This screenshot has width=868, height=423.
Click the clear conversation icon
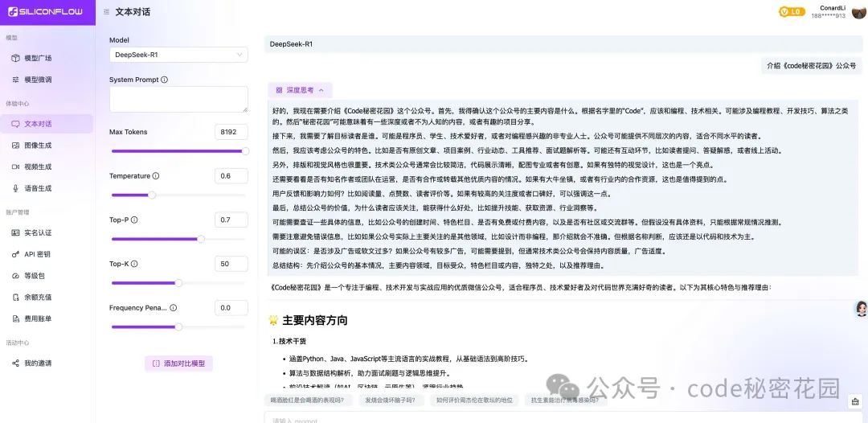click(854, 401)
